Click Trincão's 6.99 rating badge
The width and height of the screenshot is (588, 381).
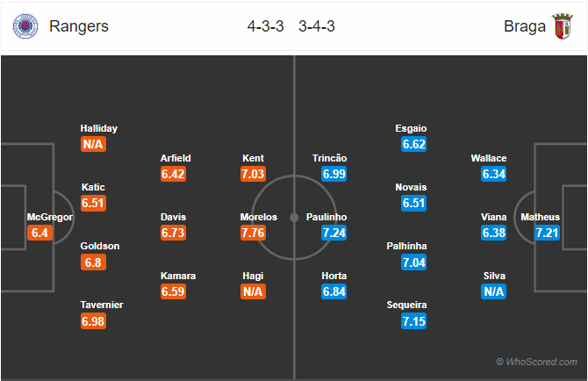click(x=333, y=174)
